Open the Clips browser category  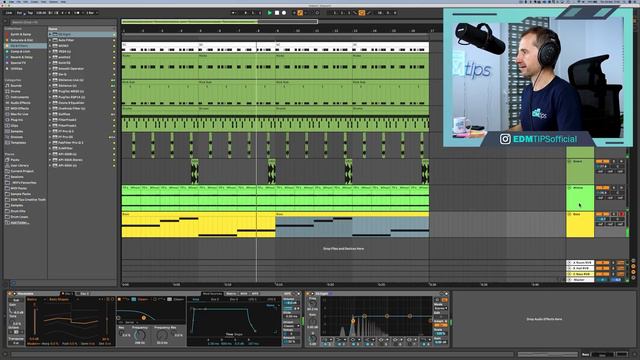click(x=14, y=126)
